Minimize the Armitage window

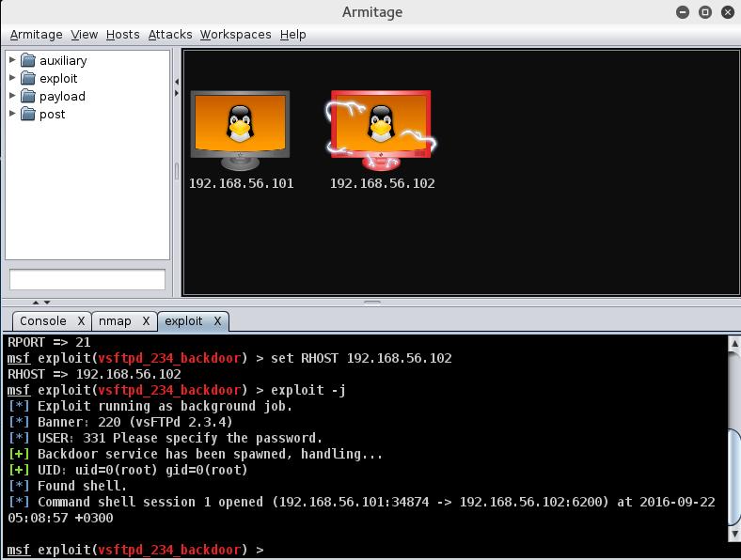683,12
